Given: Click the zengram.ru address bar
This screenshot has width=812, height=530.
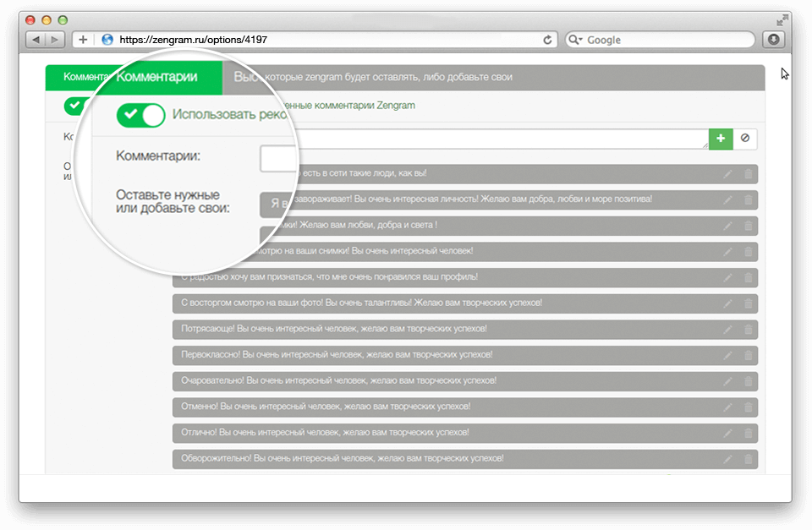Looking at the screenshot, I should (x=321, y=40).
